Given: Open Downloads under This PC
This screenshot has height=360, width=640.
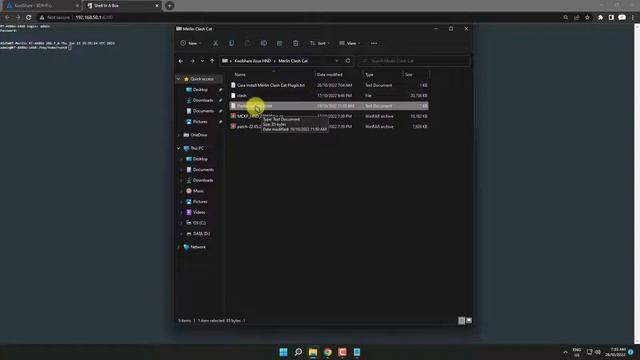Looking at the screenshot, I should coord(203,180).
